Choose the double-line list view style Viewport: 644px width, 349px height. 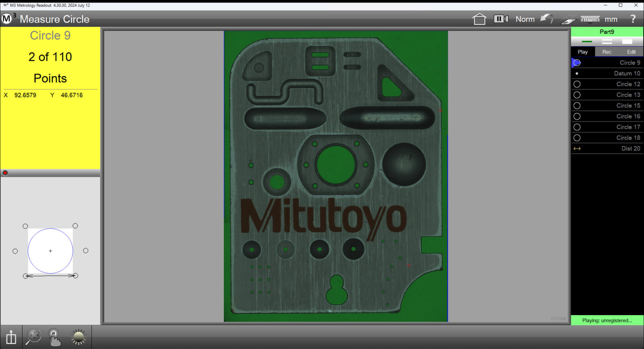click(607, 41)
